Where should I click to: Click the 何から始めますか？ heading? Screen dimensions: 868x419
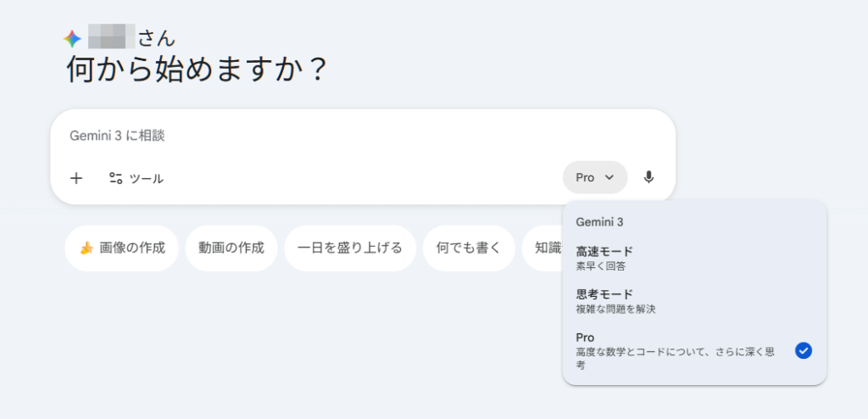pos(197,70)
